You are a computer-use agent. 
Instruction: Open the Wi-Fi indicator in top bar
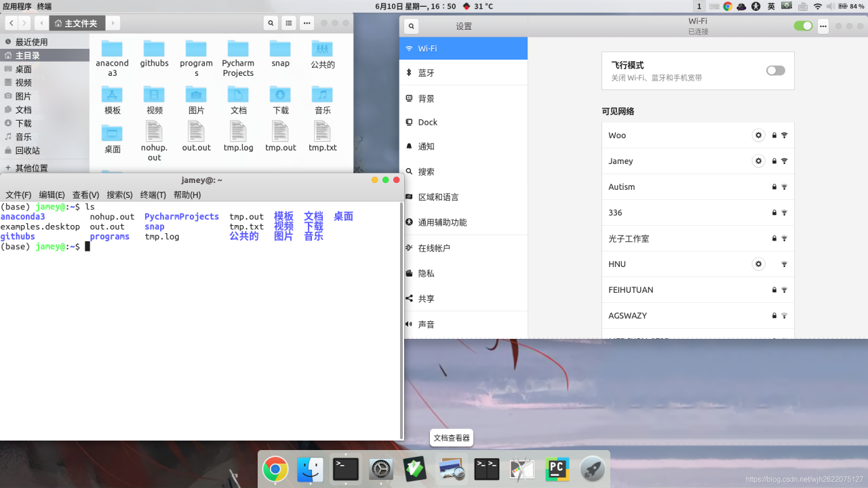click(x=818, y=6)
